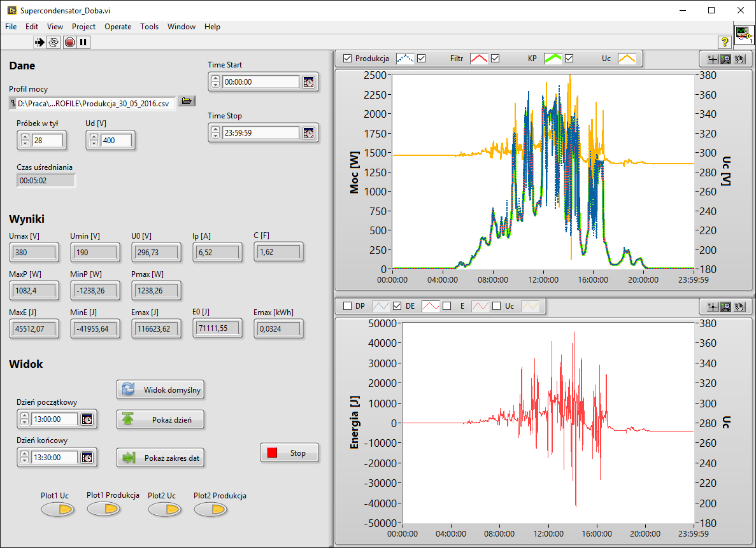Click the Dzień początkowy field showing 13:00:00
The image size is (756, 548).
pyautogui.click(x=55, y=419)
